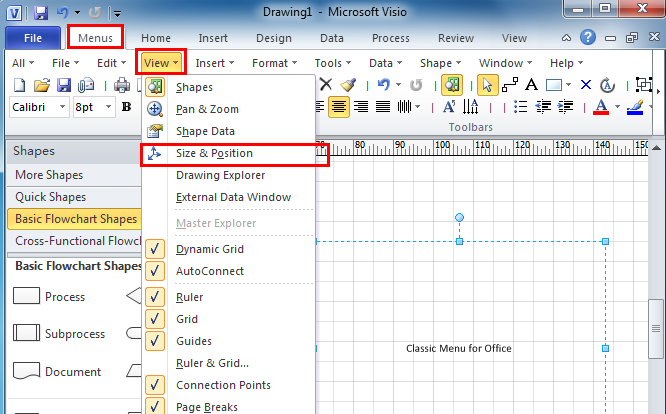The width and height of the screenshot is (666, 414).
Task: Click the Open folder icon
Action: pos(42,85)
